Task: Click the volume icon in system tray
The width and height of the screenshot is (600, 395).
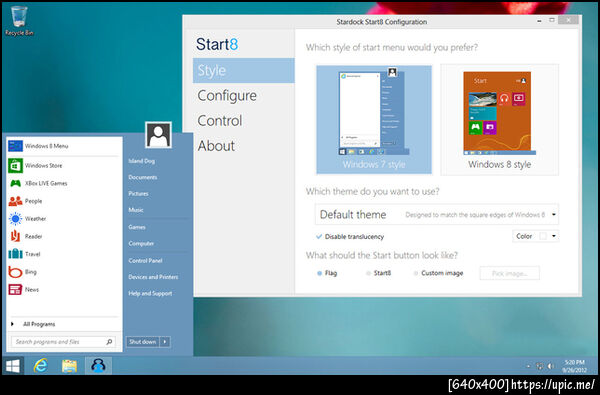Action: (551, 366)
